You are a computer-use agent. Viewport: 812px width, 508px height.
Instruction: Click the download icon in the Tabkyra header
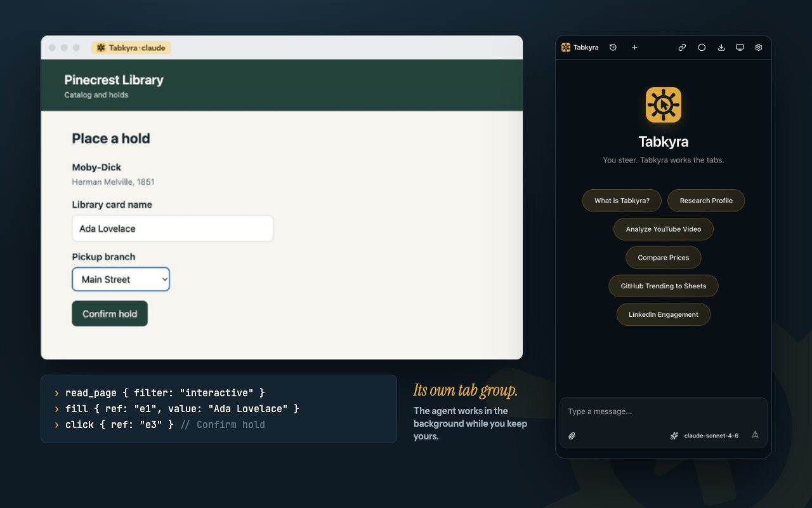click(721, 48)
